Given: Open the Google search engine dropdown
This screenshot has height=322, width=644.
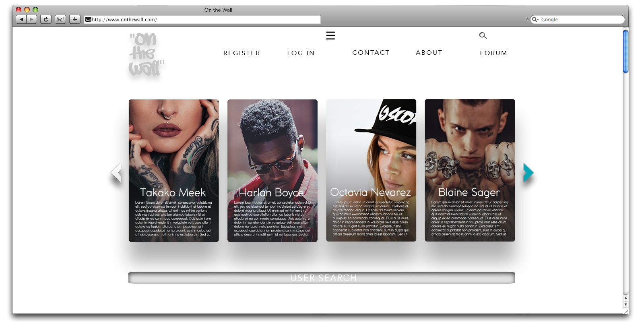Looking at the screenshot, I should click(535, 19).
